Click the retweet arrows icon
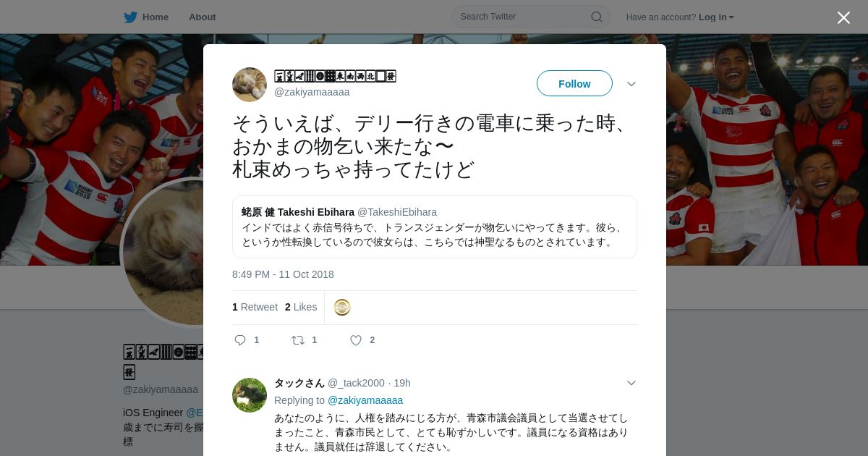868x456 pixels. 298,340
